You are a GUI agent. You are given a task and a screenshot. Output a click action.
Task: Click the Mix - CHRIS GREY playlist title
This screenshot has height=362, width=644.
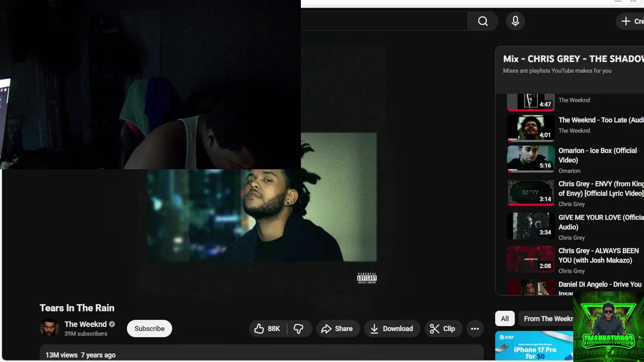[x=574, y=59]
